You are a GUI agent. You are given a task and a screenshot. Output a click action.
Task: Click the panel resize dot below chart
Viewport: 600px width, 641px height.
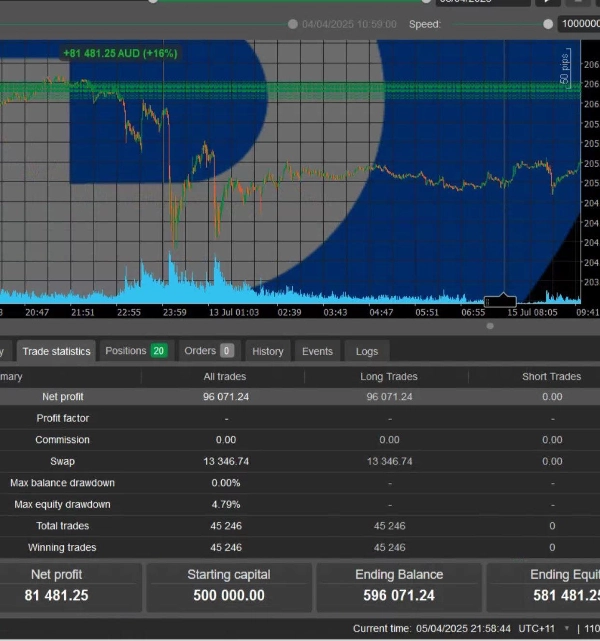click(x=490, y=326)
